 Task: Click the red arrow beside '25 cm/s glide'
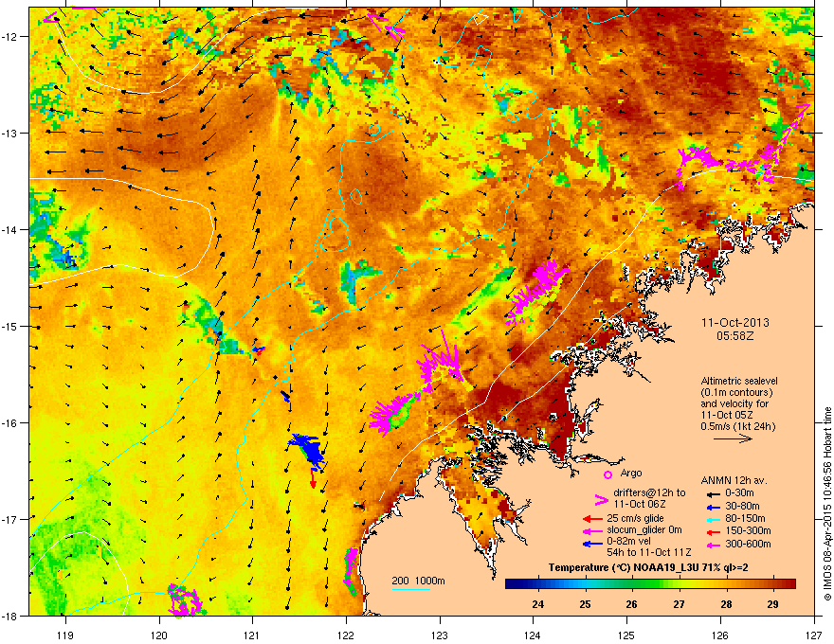tap(592, 519)
